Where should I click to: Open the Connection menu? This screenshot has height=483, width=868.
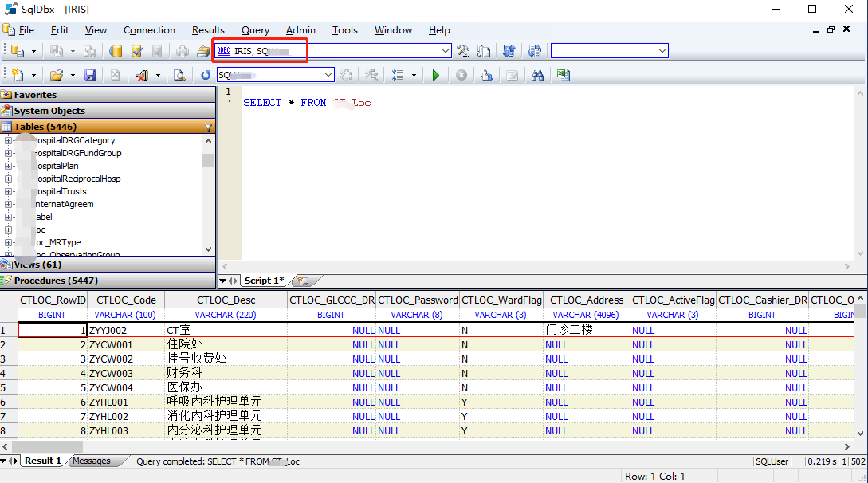click(x=149, y=29)
